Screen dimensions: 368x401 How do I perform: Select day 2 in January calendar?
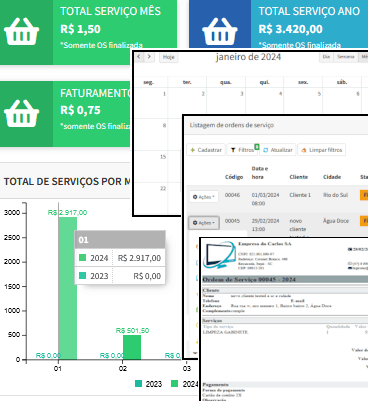tap(203, 94)
